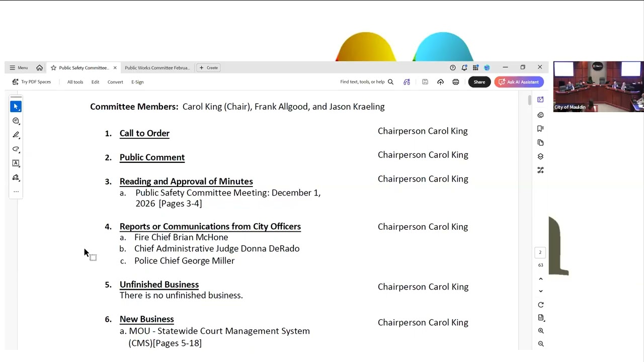Open the Comments panel in right sidebar

pyautogui.click(x=540, y=115)
